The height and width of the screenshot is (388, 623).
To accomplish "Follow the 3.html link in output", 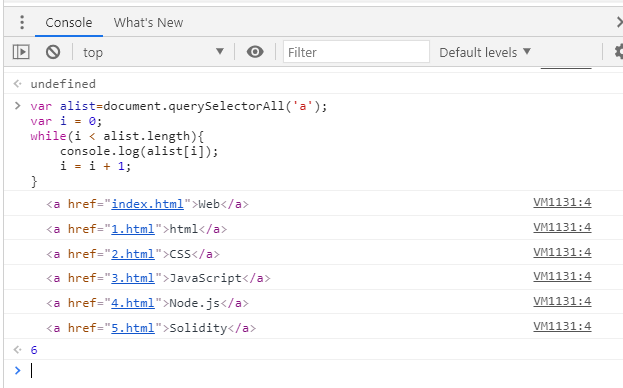I will point(133,278).
